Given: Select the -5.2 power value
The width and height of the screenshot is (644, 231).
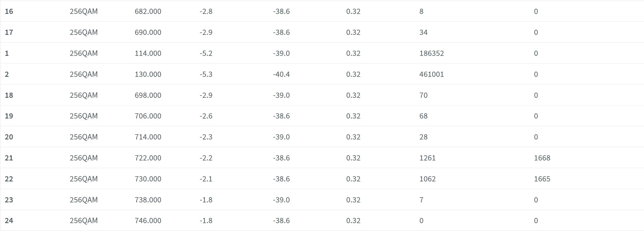Looking at the screenshot, I should click(x=206, y=53).
